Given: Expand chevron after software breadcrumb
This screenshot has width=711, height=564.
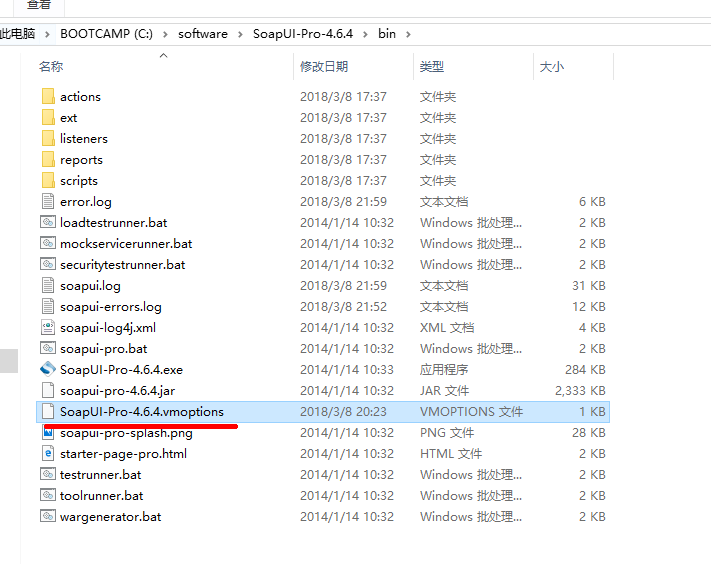Looking at the screenshot, I should point(240,34).
